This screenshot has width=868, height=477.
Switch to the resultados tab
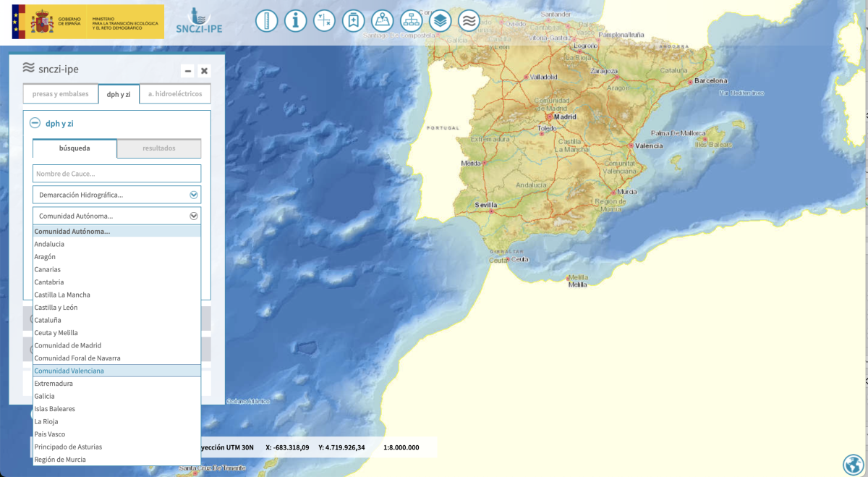[x=158, y=148]
